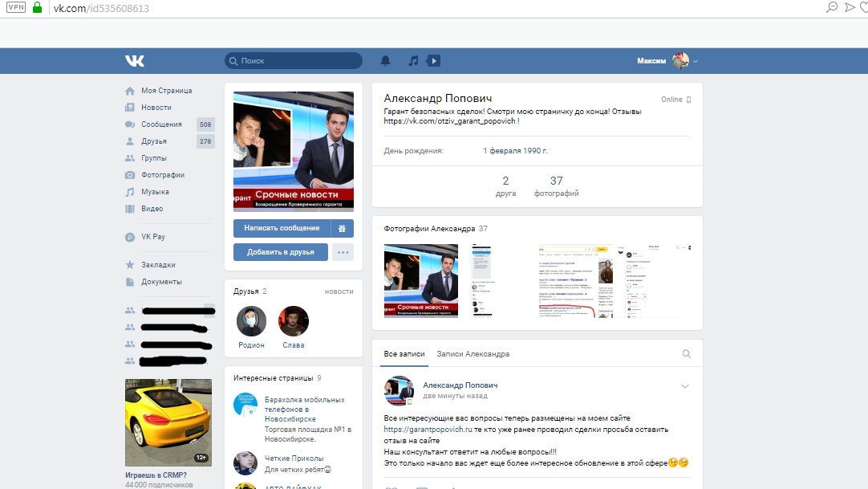Screen dimensions: 868x489
Task: Select the Все записи tab
Action: tap(402, 354)
